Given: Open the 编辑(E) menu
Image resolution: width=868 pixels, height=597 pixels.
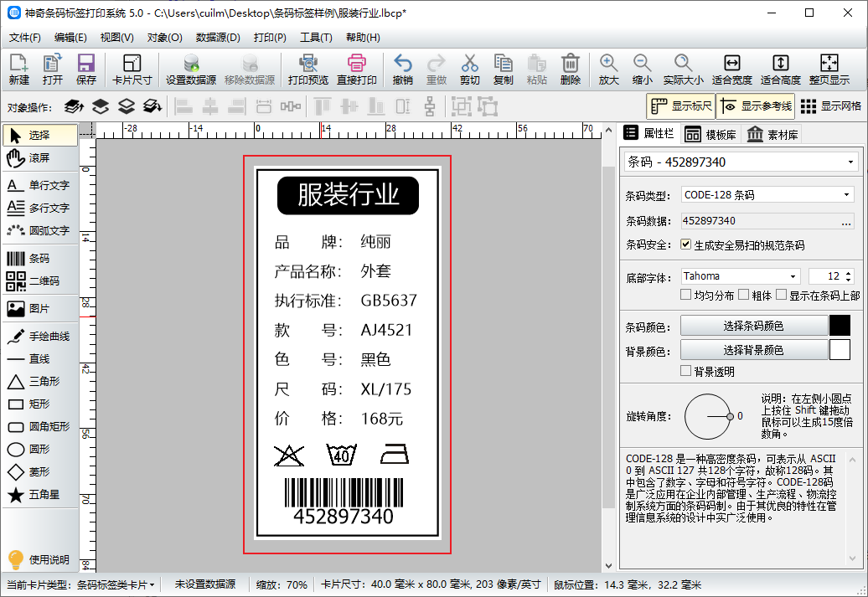Looking at the screenshot, I should 70,38.
